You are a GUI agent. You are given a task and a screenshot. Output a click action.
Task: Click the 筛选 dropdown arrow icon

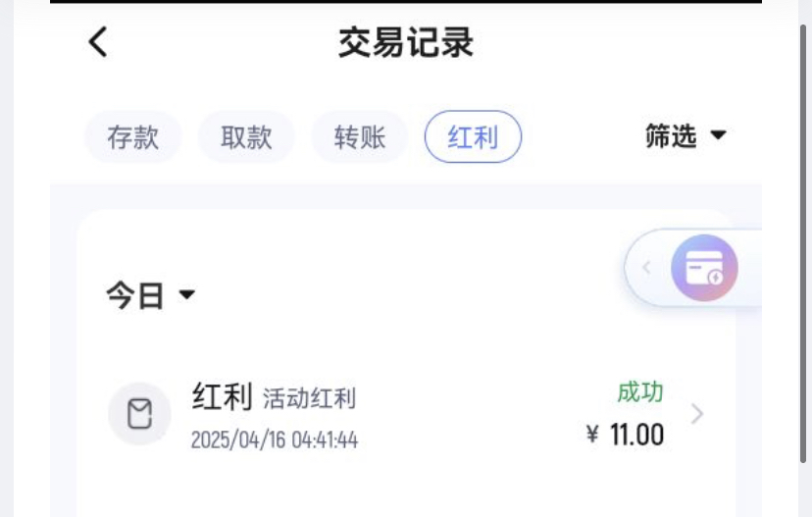[x=718, y=135]
